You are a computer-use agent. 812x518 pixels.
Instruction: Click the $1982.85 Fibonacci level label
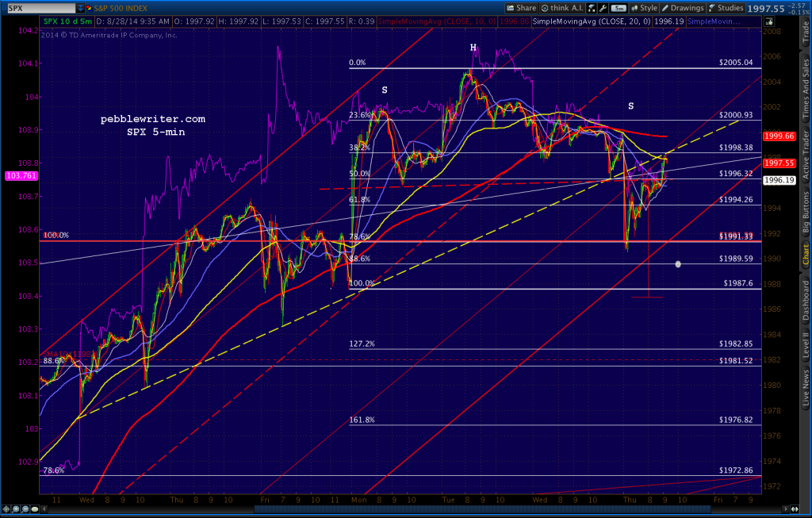(x=736, y=343)
